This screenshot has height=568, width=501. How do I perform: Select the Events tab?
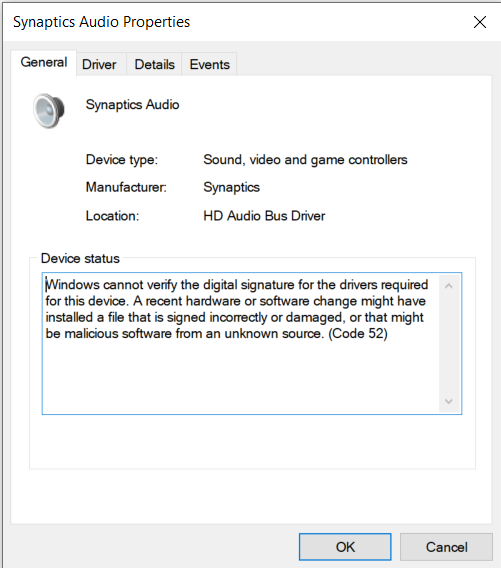(209, 64)
